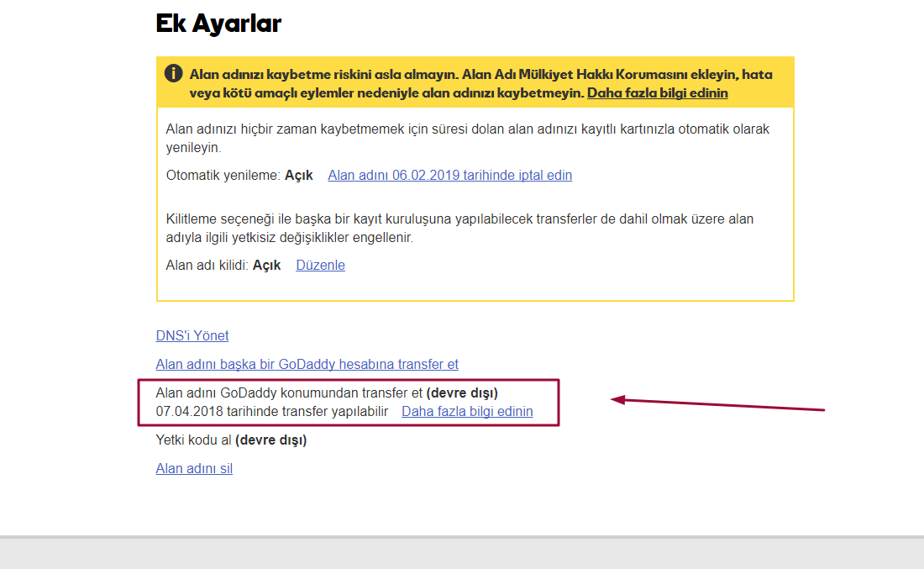
Task: Open 'Daha fazla bilgi edinin' next to transfer date
Action: (x=467, y=412)
